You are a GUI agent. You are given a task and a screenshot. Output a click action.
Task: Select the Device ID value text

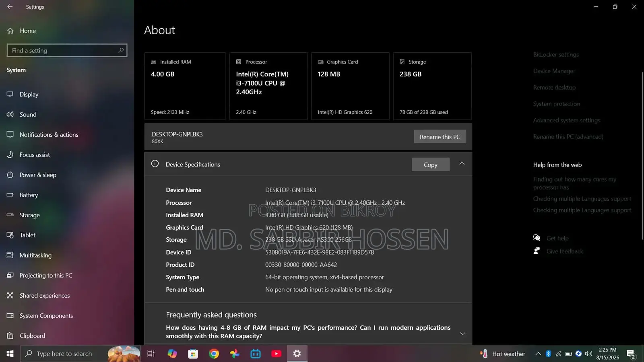(x=320, y=252)
